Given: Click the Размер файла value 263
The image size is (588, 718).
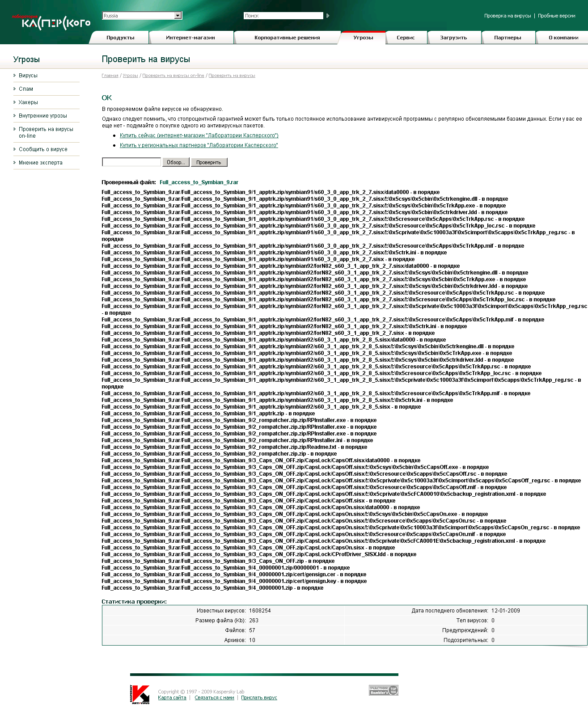Looking at the screenshot, I should pyautogui.click(x=254, y=621).
